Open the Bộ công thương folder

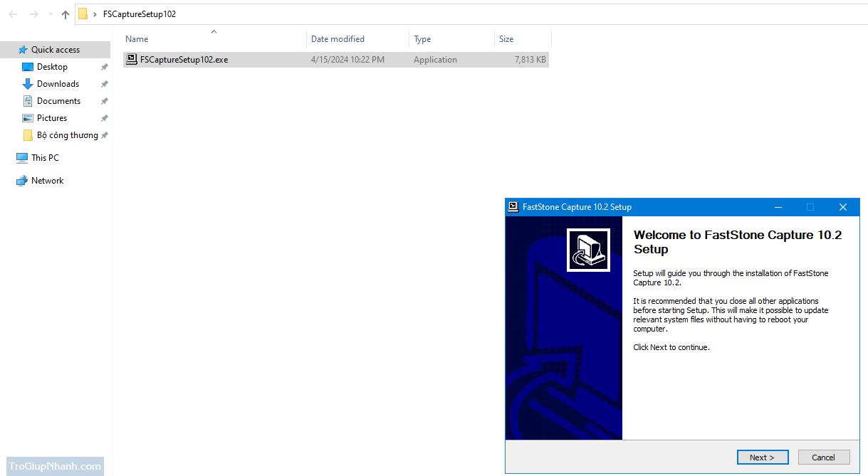coord(67,135)
